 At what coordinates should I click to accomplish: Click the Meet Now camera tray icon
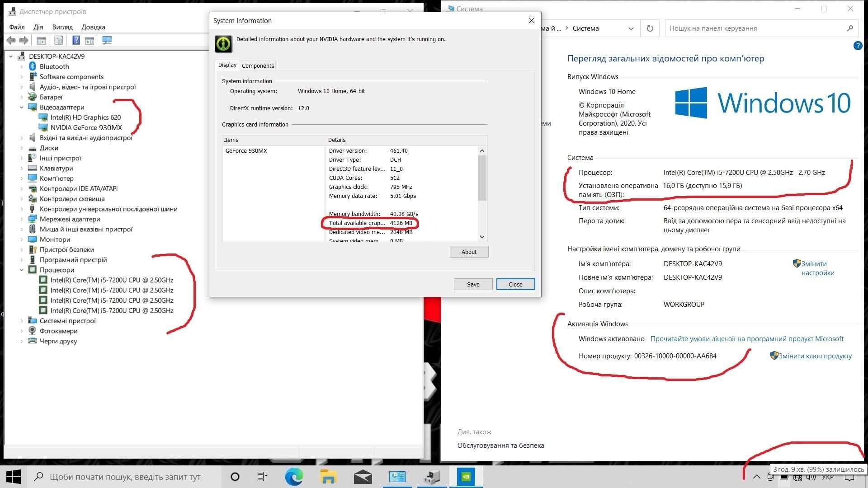click(x=771, y=477)
